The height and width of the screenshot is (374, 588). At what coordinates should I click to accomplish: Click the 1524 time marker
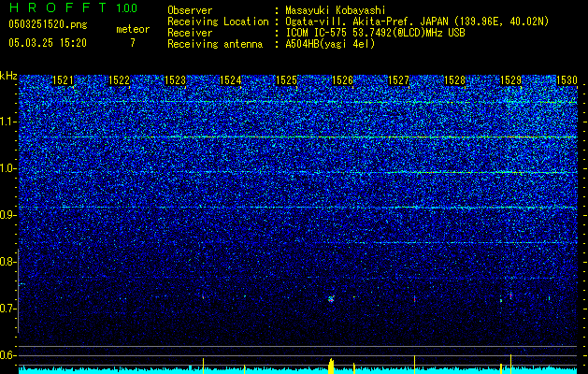(230, 80)
